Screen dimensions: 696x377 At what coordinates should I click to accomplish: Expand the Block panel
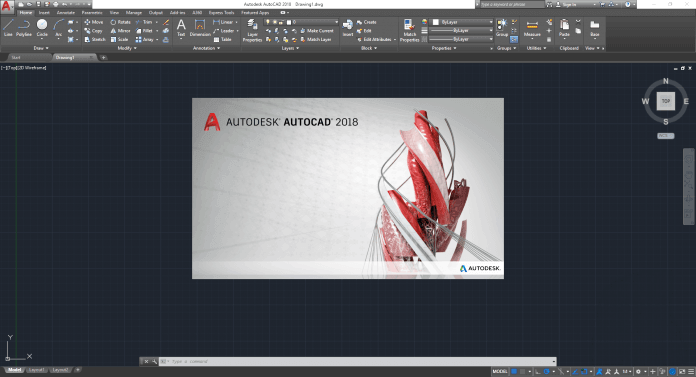[x=369, y=48]
